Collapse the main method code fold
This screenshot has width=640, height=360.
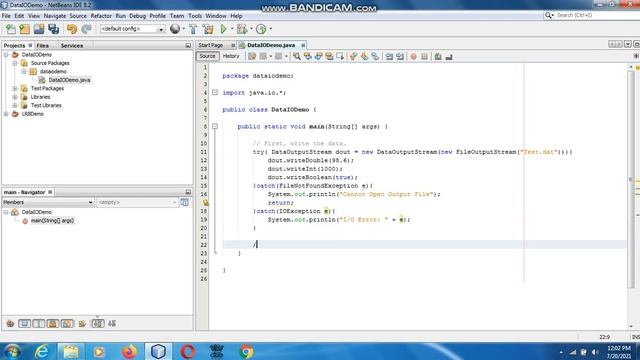(x=215, y=127)
